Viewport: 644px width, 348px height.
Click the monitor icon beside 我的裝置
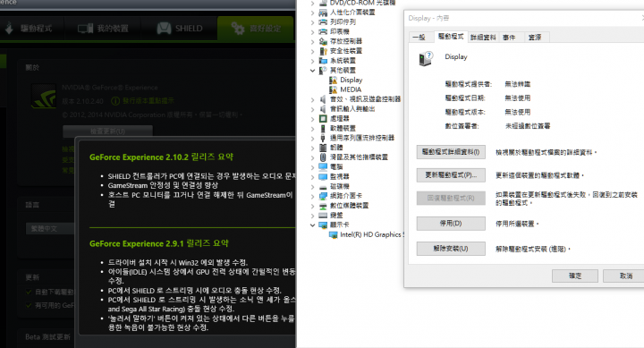(x=86, y=29)
